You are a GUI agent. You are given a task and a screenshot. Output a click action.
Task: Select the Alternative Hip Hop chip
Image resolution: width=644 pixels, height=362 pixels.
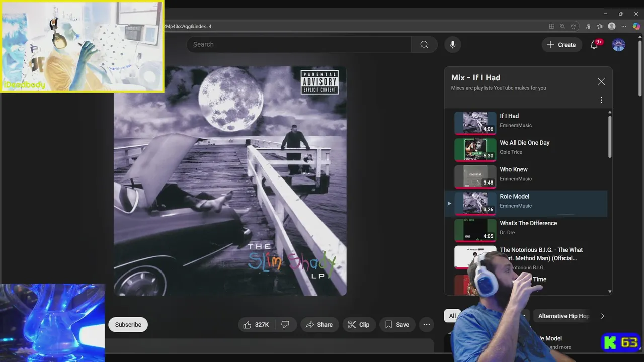point(563,316)
